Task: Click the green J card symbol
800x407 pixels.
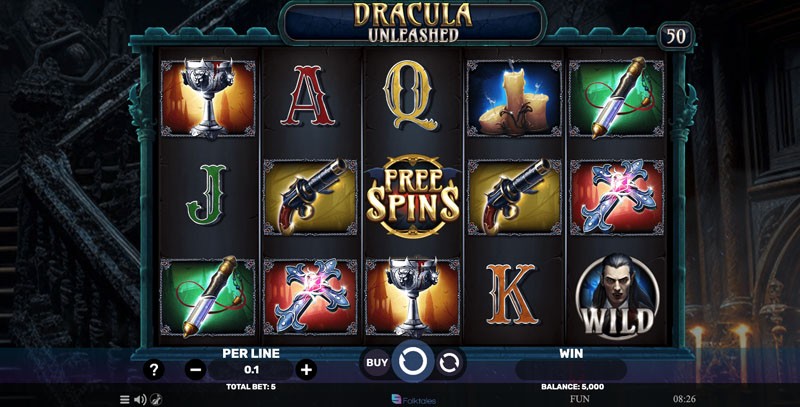Action: pyautogui.click(x=206, y=194)
